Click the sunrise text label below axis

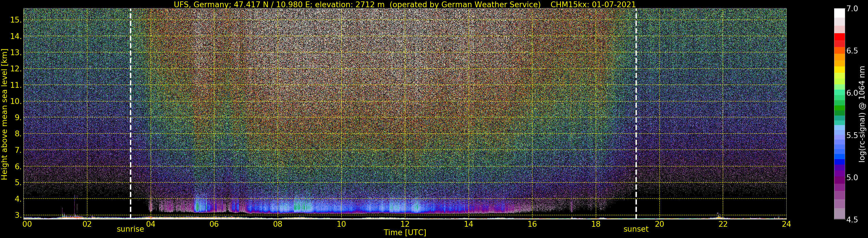pos(130,229)
